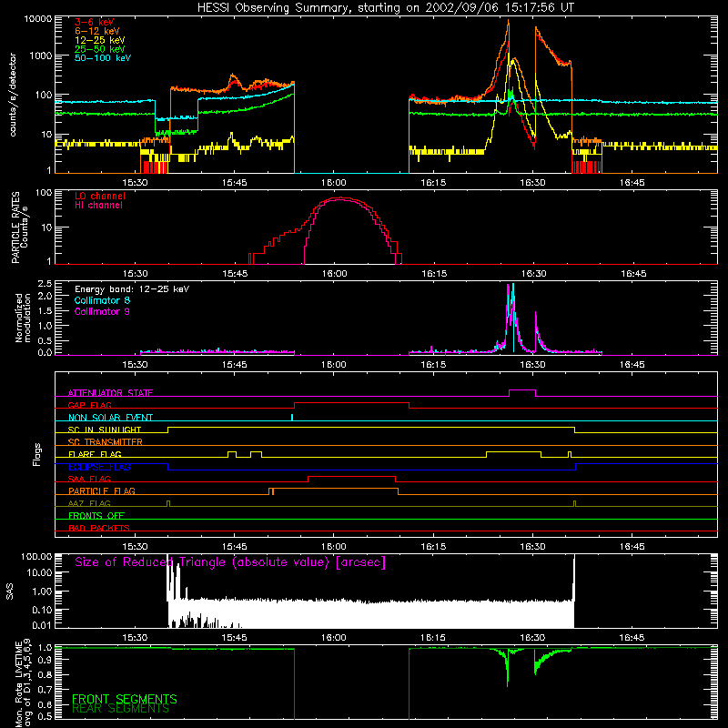
Task: Click the raised GAP FLAG segment
Action: point(351,403)
